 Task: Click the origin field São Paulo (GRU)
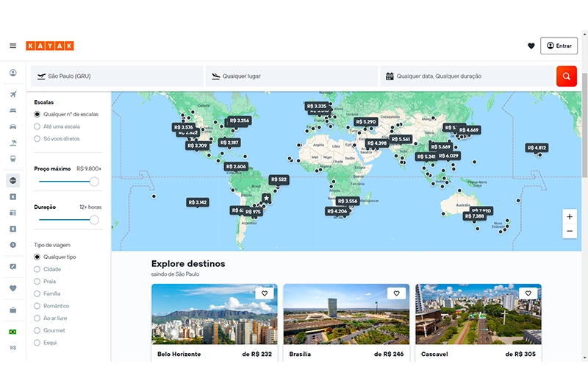(118, 76)
